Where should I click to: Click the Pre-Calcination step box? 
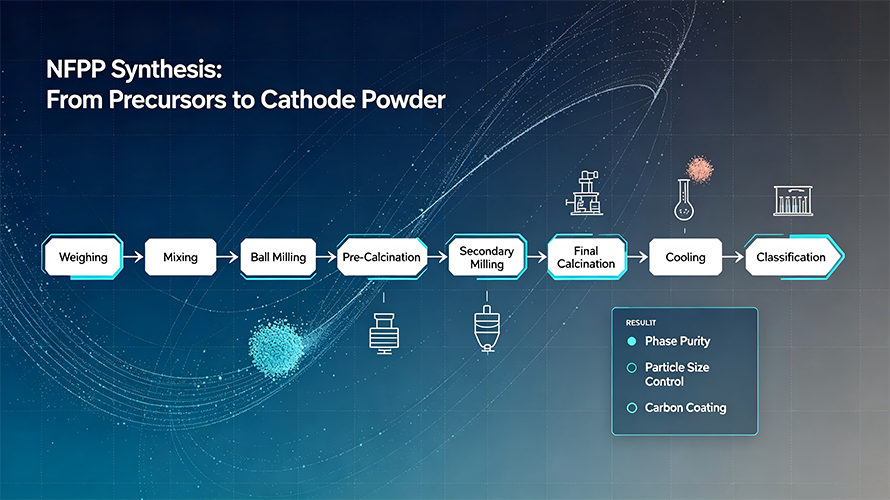(x=381, y=257)
